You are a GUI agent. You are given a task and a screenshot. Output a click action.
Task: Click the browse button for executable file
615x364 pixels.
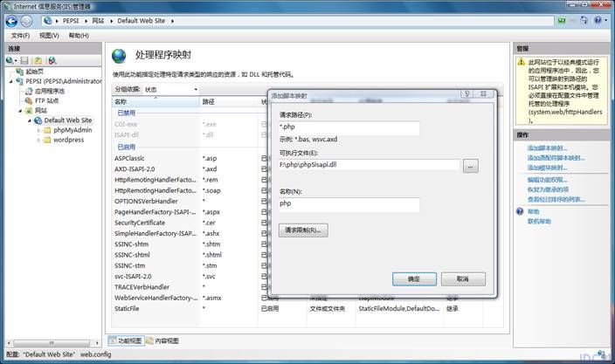pos(470,166)
